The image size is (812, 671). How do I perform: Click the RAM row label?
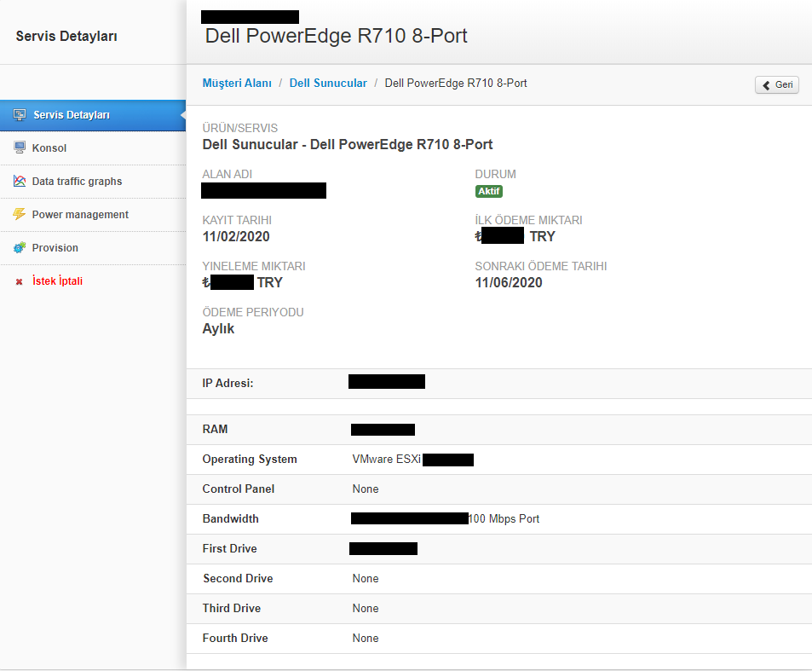click(x=215, y=429)
